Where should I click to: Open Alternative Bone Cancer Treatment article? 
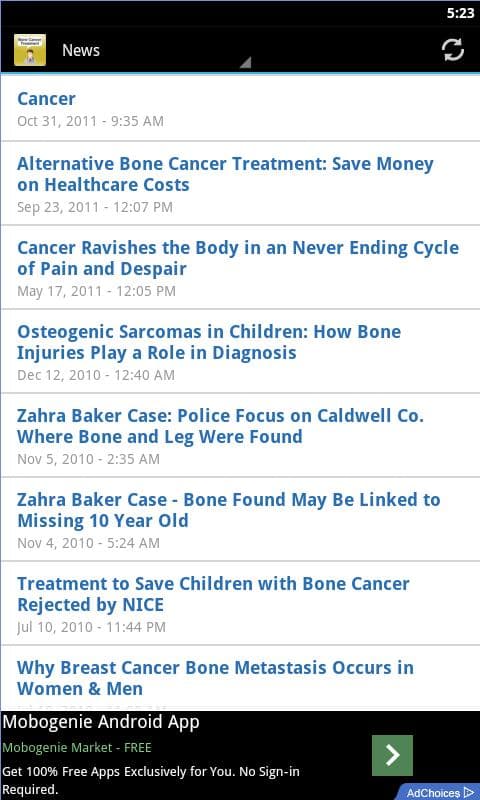(240, 183)
